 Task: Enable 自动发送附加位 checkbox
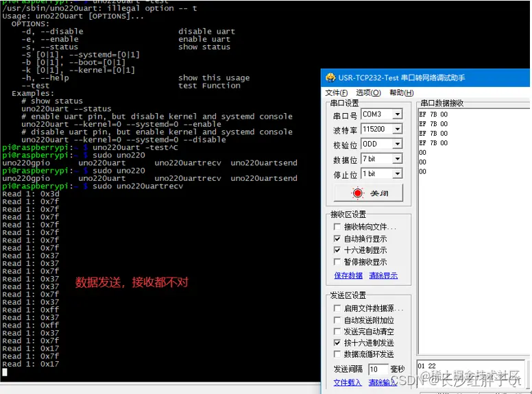(337, 320)
